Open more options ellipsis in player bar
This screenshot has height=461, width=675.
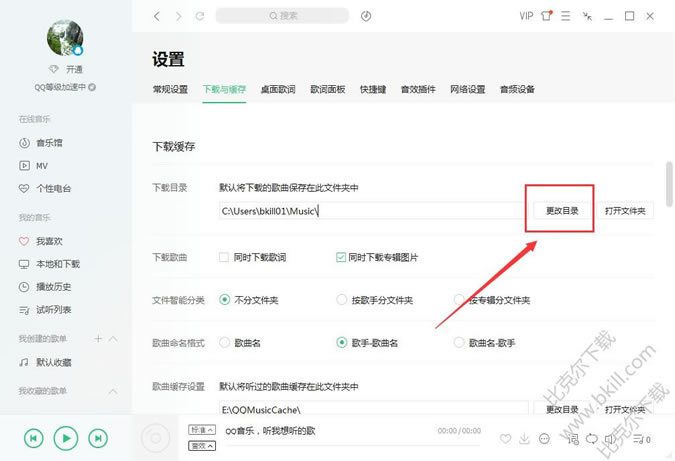coord(544,439)
